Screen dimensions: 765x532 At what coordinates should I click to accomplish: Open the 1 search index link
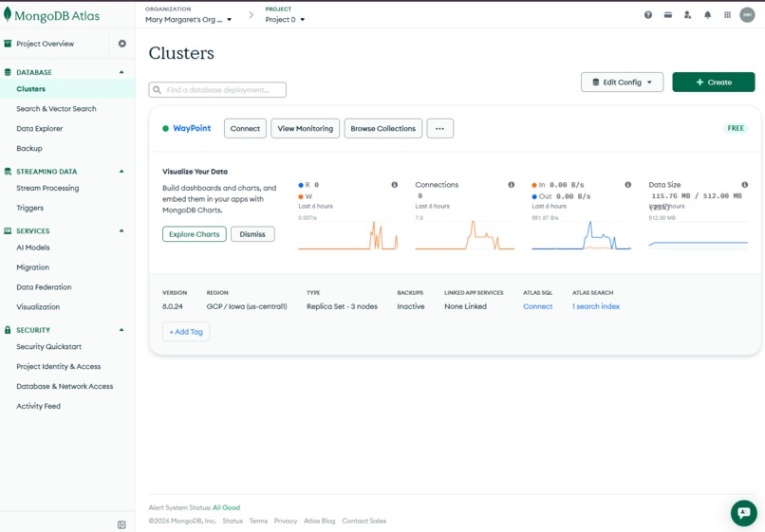point(596,306)
